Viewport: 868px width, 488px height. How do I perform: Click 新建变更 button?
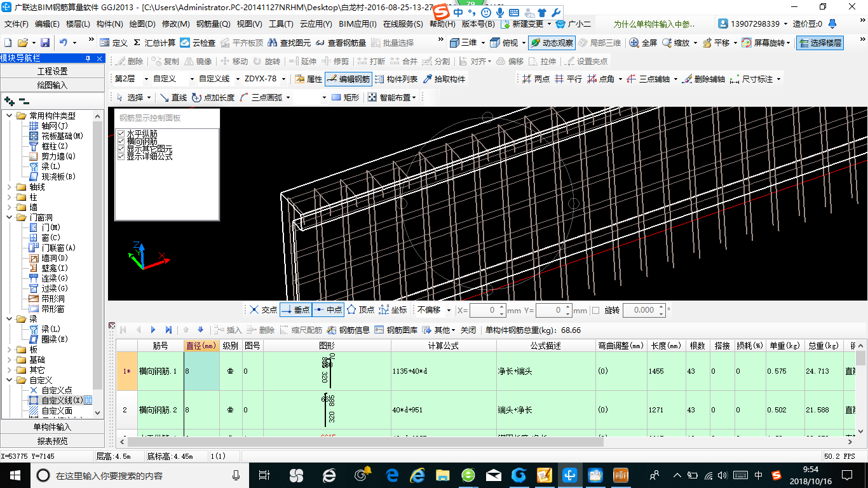526,24
